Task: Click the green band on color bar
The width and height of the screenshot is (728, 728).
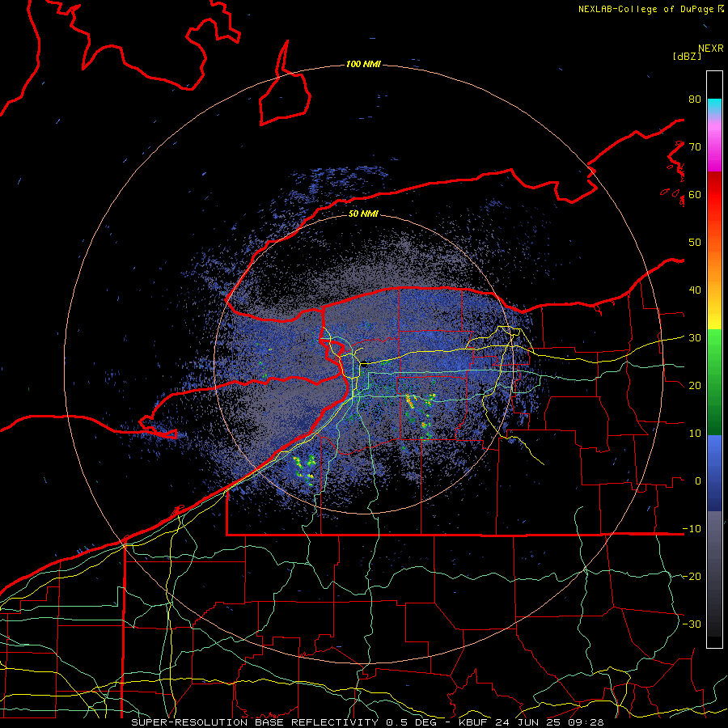Action: (714, 382)
